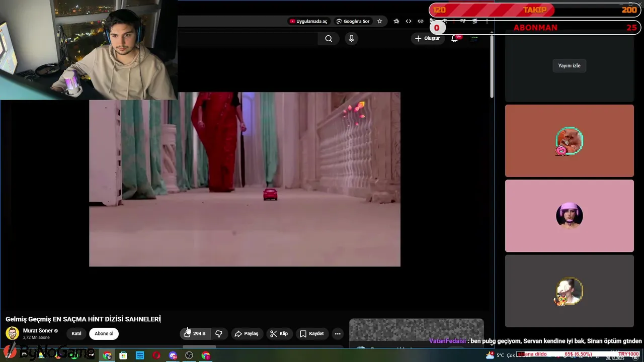Click the video player area
This screenshot has height=362, width=644.
[x=245, y=179]
